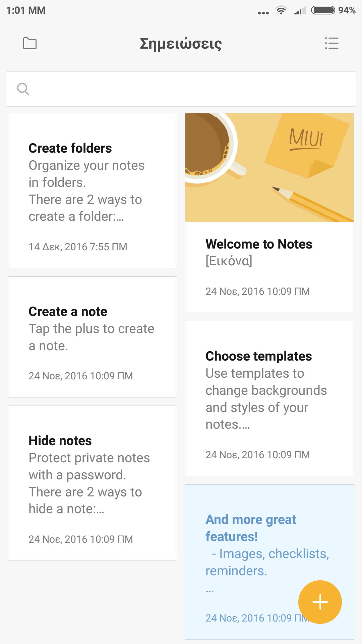
Task: Open the Create folders note
Action: coord(93,191)
